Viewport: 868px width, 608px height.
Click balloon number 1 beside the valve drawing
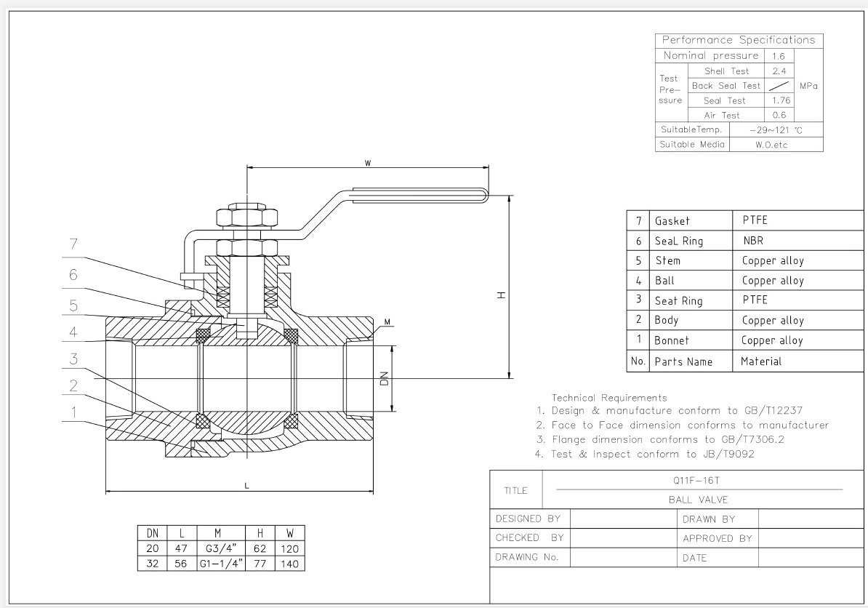tap(73, 412)
